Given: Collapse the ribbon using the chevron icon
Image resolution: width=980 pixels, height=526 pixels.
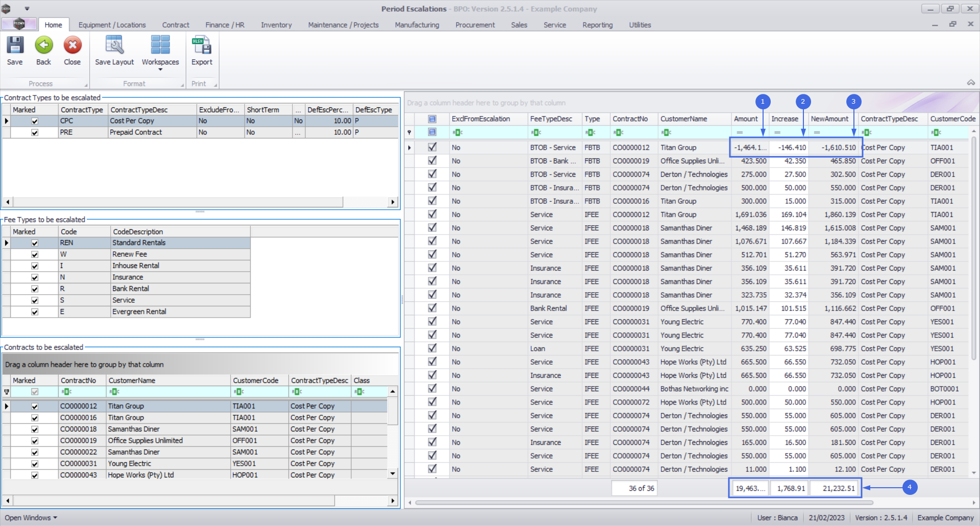Looking at the screenshot, I should click(x=971, y=82).
